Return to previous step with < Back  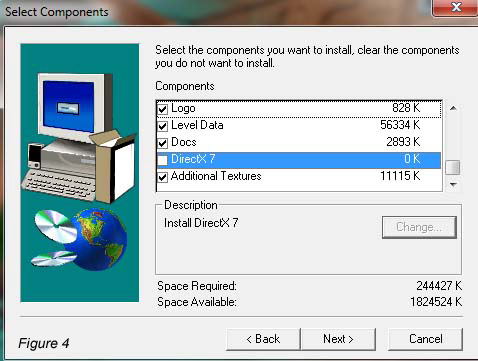[x=263, y=339]
